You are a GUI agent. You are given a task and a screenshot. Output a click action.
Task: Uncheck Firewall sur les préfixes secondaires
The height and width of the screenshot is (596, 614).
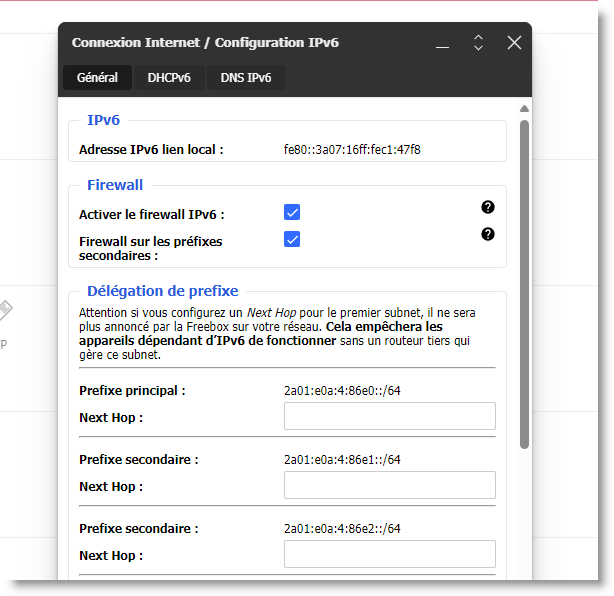292,239
